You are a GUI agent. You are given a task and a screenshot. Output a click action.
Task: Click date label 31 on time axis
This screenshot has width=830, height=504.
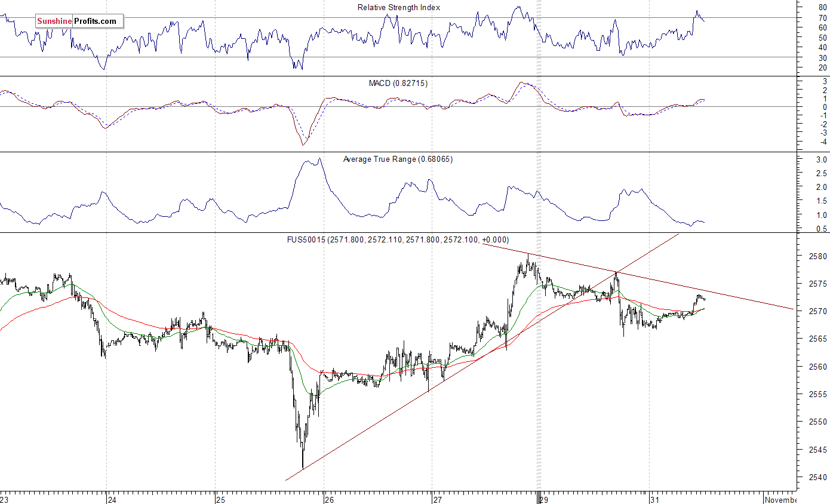tap(654, 499)
